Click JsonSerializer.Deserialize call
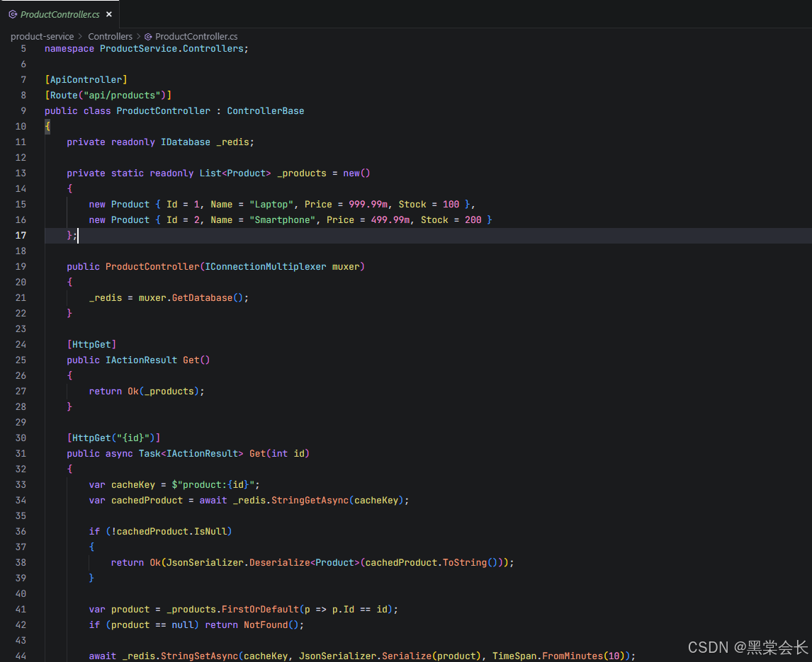The width and height of the screenshot is (812, 662). click(238, 563)
